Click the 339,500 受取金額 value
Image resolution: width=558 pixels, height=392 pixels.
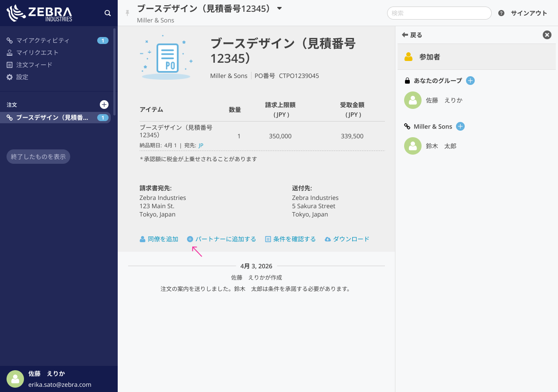click(352, 136)
